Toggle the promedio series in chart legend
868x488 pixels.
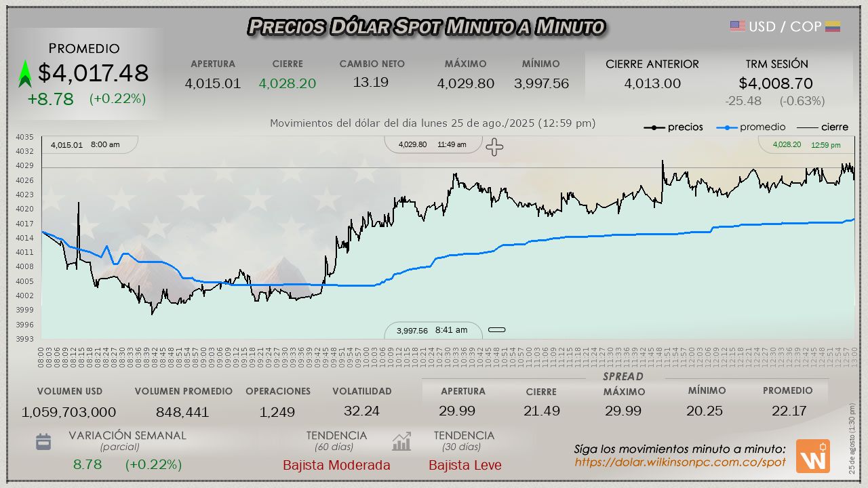[x=752, y=127]
